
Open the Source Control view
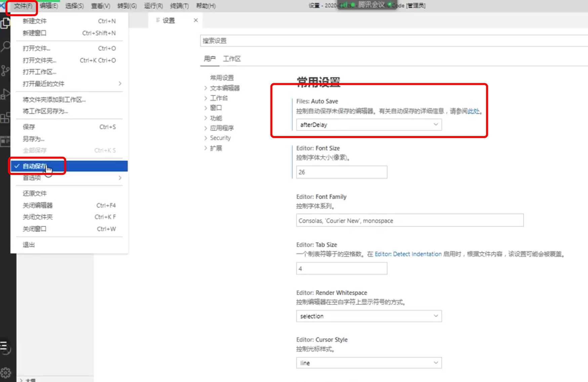coord(5,69)
